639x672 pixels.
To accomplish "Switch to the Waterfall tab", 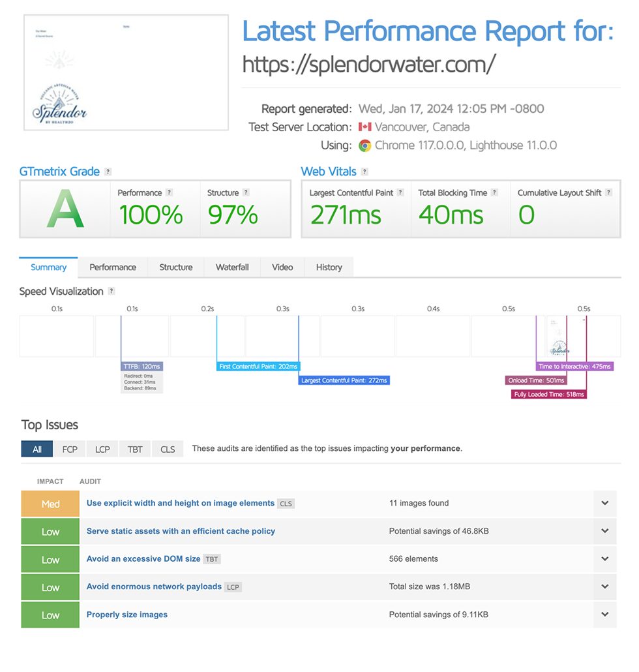I will [x=232, y=267].
